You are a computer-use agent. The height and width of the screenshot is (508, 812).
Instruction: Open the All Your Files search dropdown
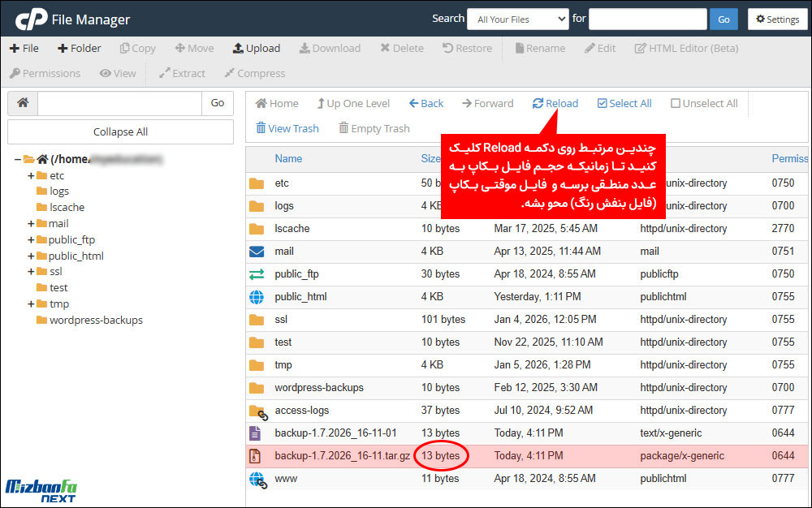(517, 19)
